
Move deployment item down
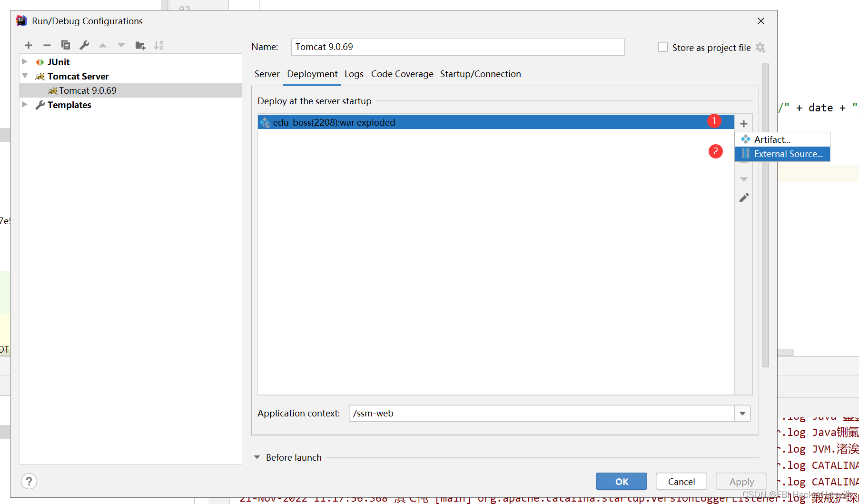(744, 179)
